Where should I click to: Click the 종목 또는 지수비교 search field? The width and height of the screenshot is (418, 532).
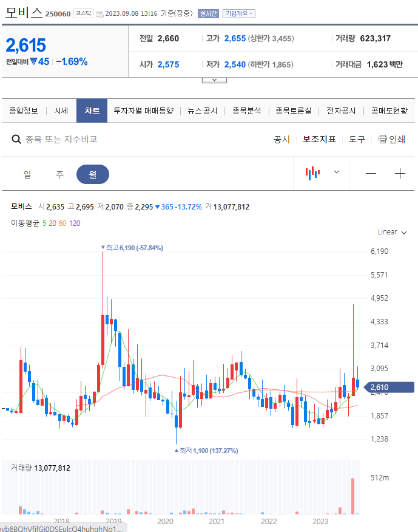point(61,139)
